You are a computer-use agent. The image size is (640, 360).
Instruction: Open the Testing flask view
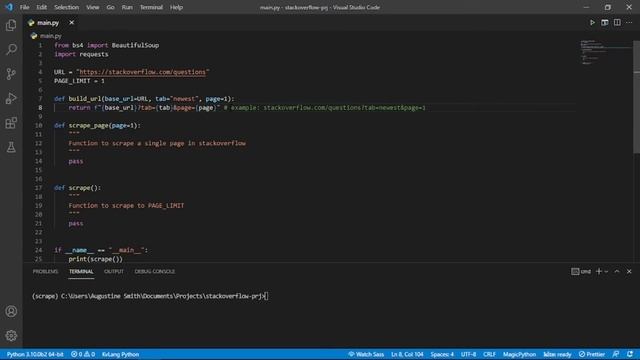tap(11, 147)
